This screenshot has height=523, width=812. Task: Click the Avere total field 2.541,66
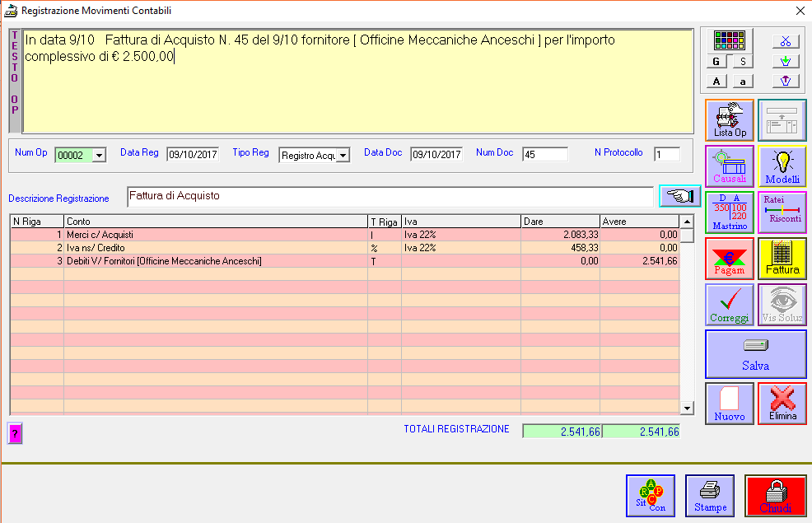[641, 432]
